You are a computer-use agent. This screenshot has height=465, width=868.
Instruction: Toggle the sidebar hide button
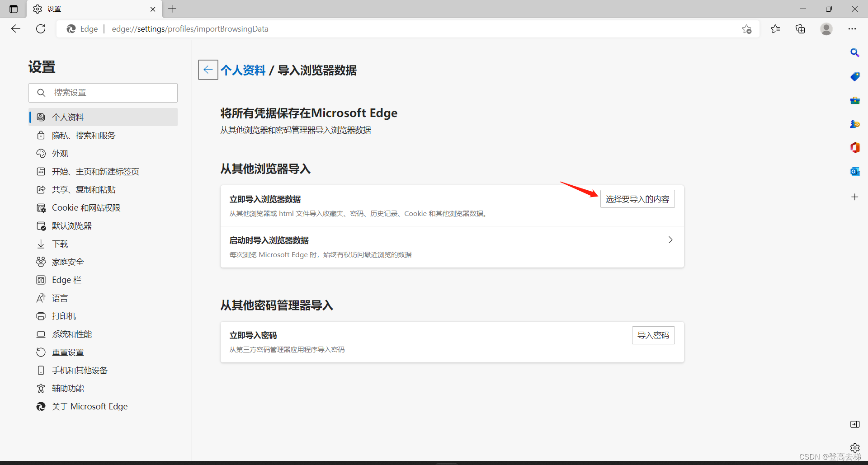point(855,424)
